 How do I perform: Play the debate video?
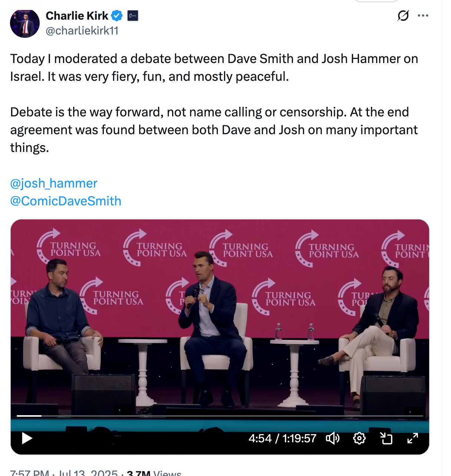pos(27,438)
